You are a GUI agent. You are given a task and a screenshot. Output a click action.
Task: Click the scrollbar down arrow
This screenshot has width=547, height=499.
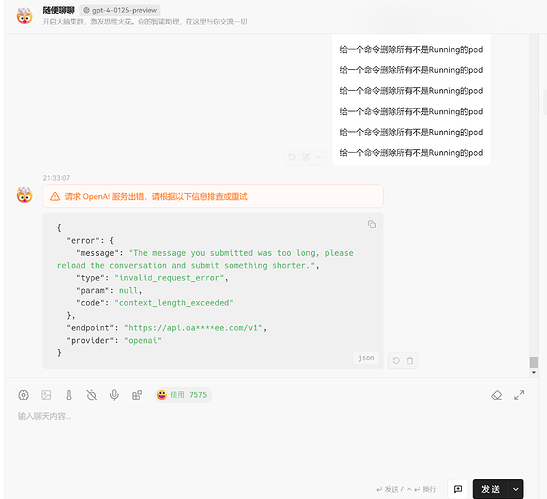click(533, 372)
